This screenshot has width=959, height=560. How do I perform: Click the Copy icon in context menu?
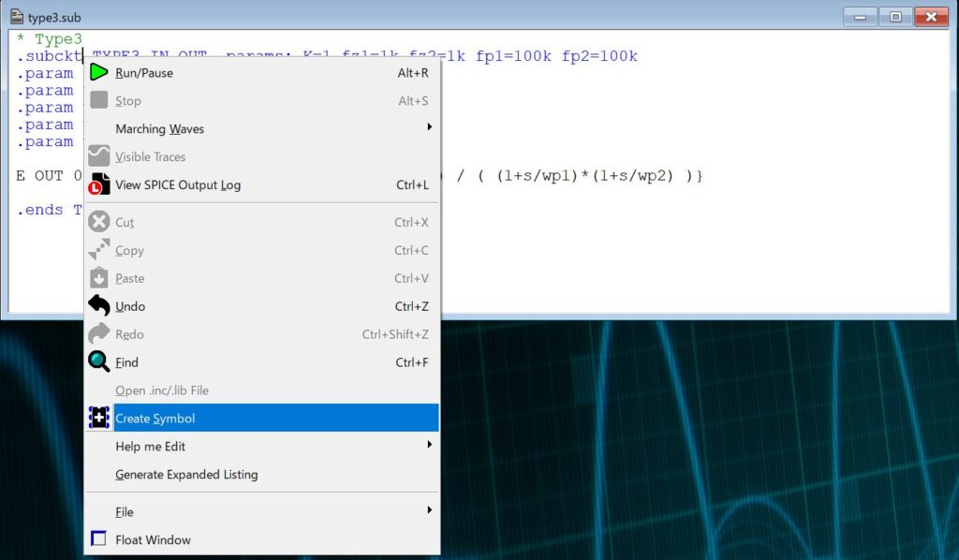click(x=99, y=250)
